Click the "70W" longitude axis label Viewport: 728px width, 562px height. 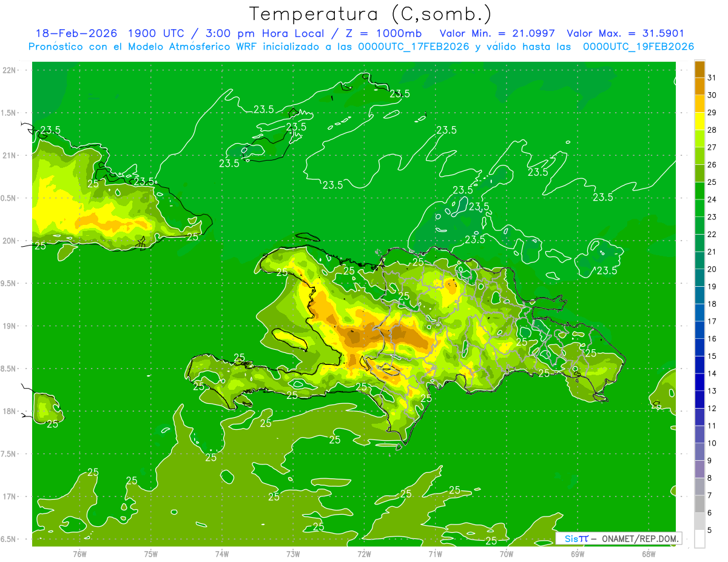click(507, 554)
